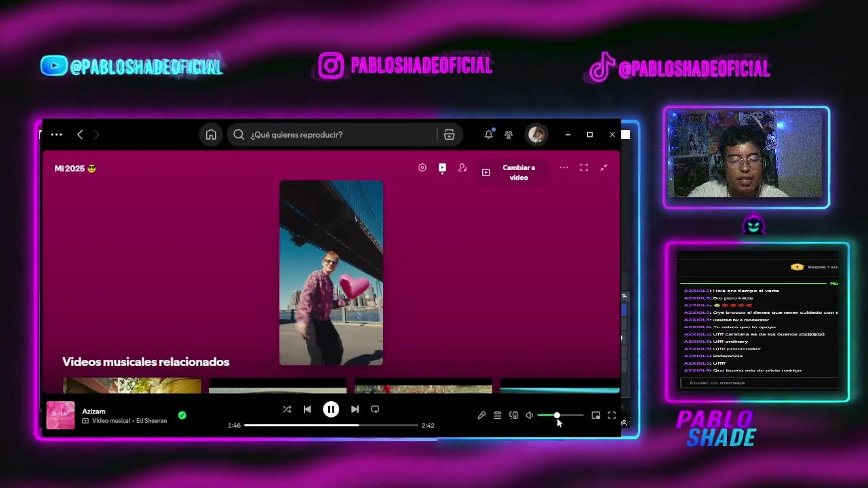Enter fullscreen from the player bar
Viewport: 868px width, 488px height.
click(x=612, y=415)
